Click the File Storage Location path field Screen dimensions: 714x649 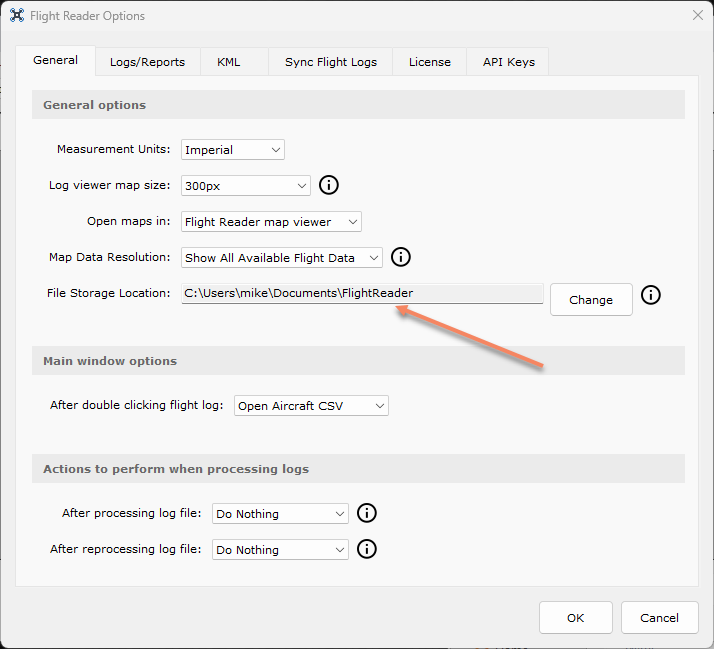(362, 294)
